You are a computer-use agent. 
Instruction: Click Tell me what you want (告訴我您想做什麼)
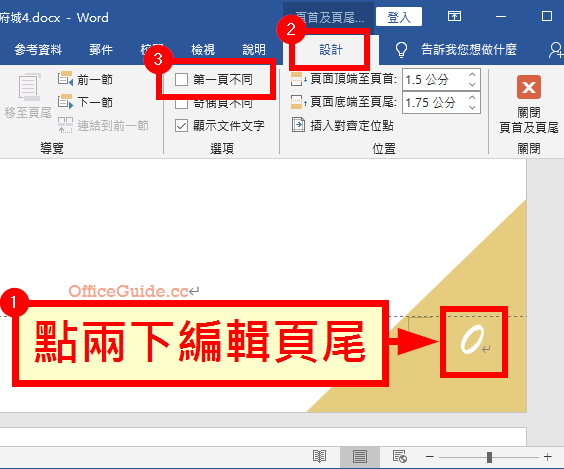pyautogui.click(x=469, y=50)
